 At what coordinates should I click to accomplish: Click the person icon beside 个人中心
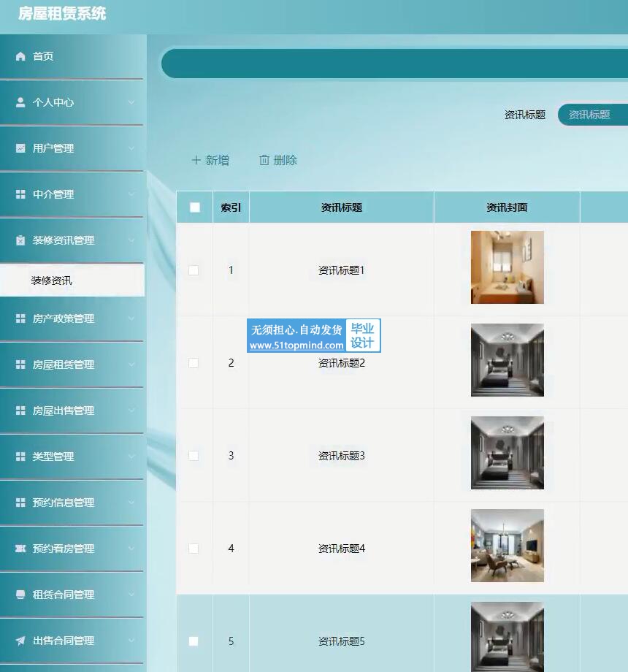tap(20, 102)
